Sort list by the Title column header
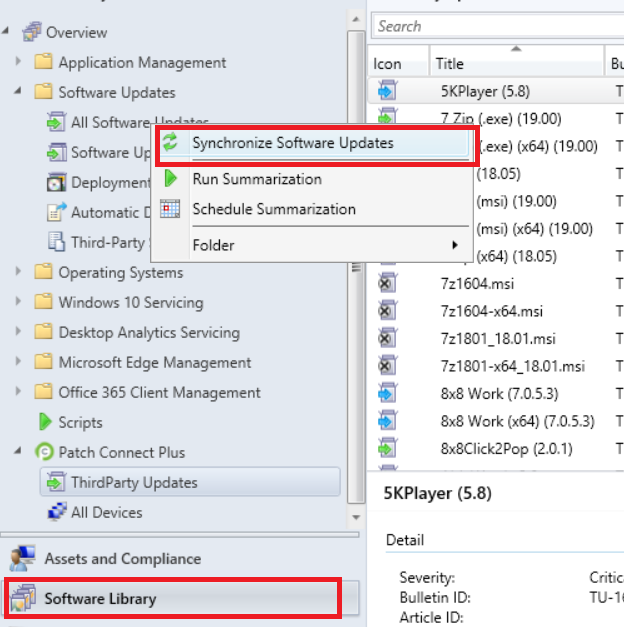This screenshot has height=627, width=624. pos(517,61)
